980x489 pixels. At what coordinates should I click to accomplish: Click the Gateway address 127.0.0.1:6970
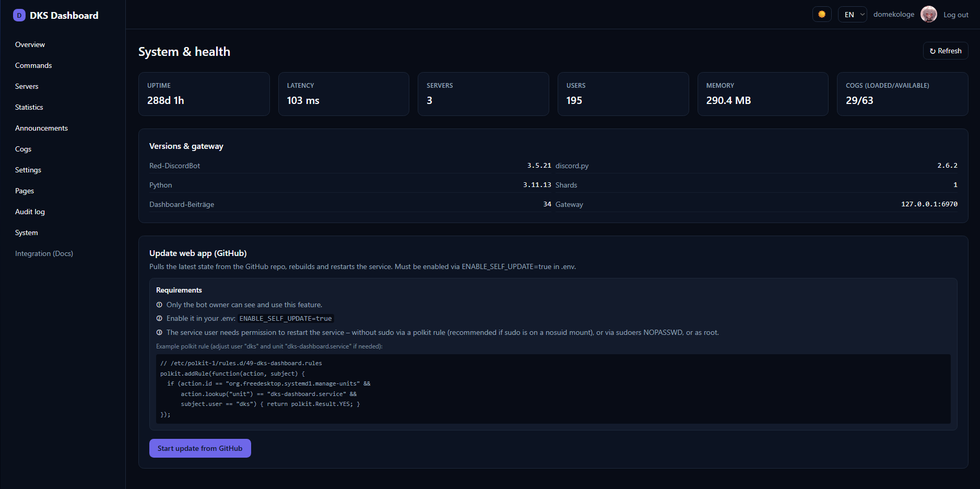(929, 204)
